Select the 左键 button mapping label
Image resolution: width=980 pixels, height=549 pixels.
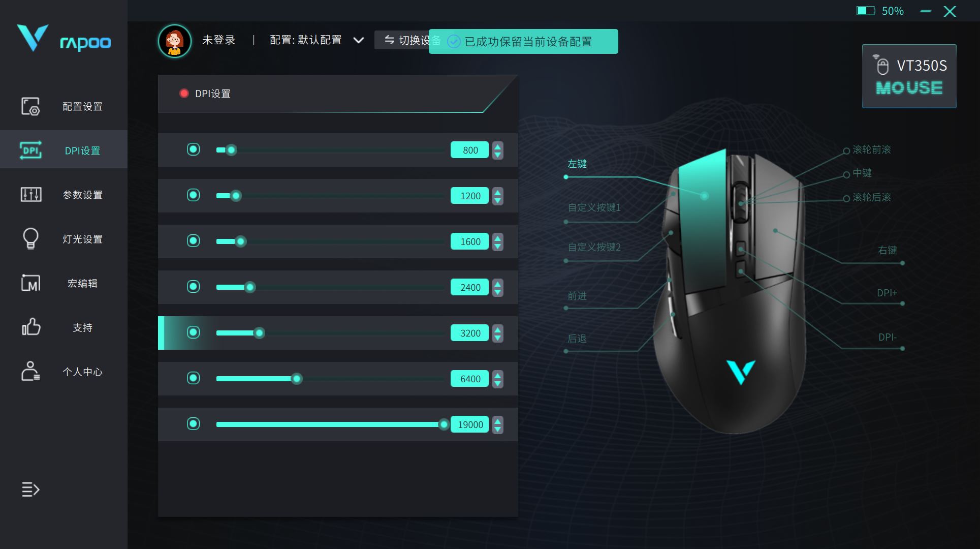pyautogui.click(x=577, y=164)
